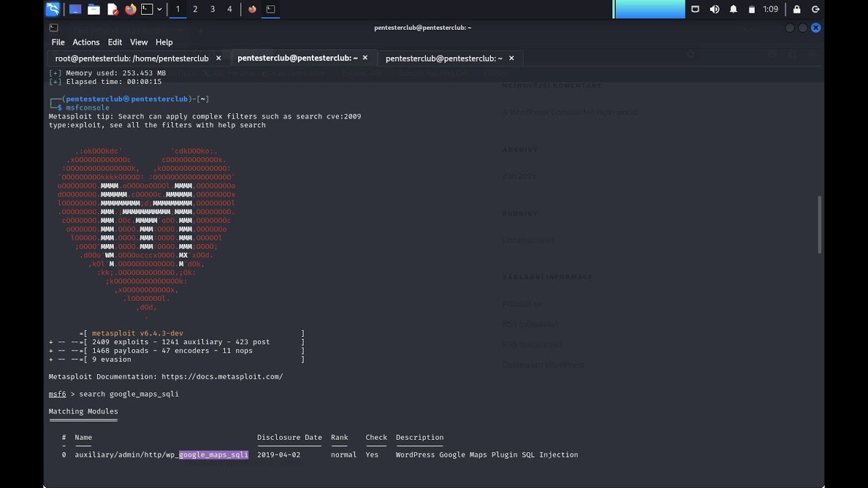The height and width of the screenshot is (488, 868).
Task: Click the 'Check' column header
Action: click(376, 437)
